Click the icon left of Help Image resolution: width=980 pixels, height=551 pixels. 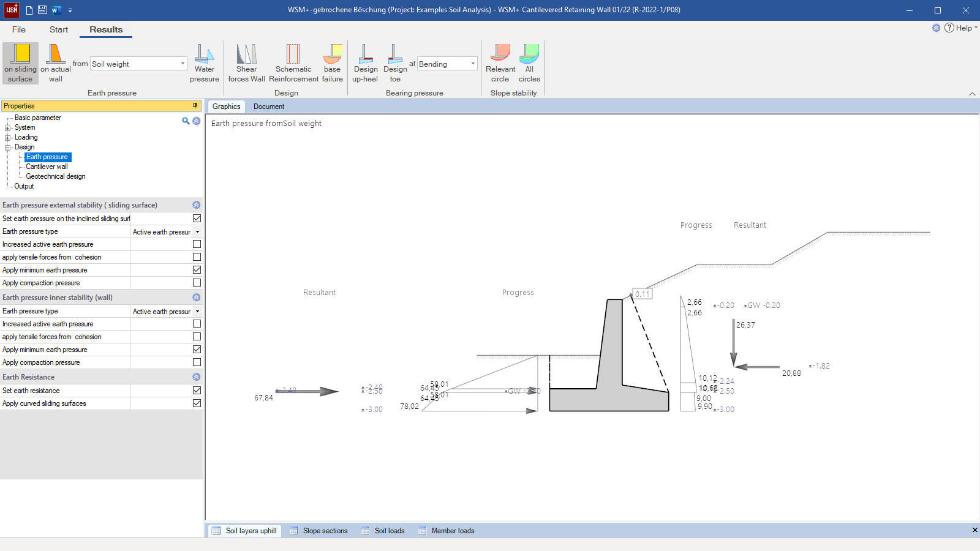[x=936, y=28]
